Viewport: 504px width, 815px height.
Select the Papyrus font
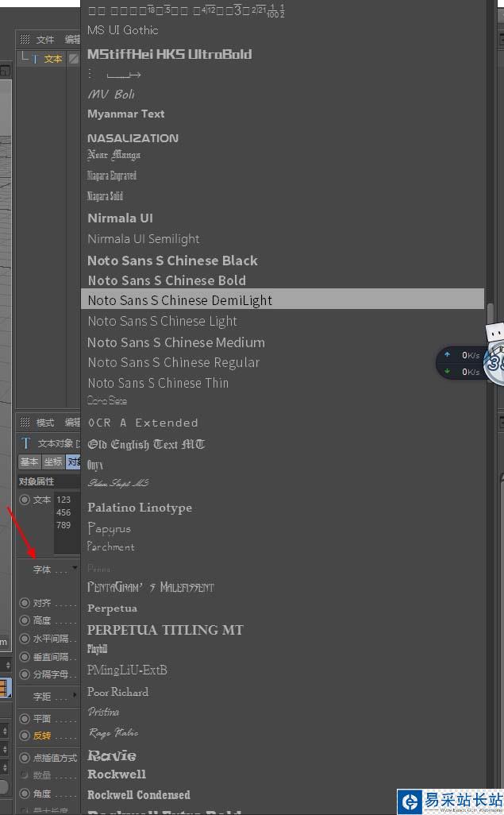click(109, 528)
